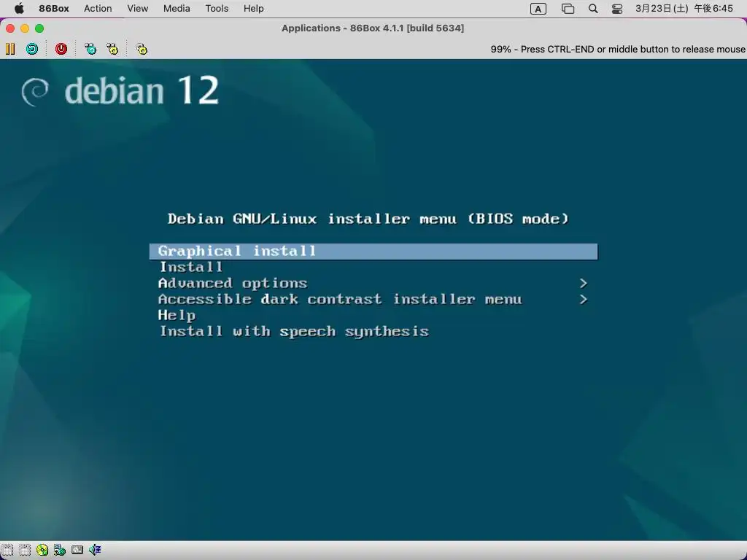The image size is (747, 560).
Task: Open the Tools menu
Action: tap(217, 9)
